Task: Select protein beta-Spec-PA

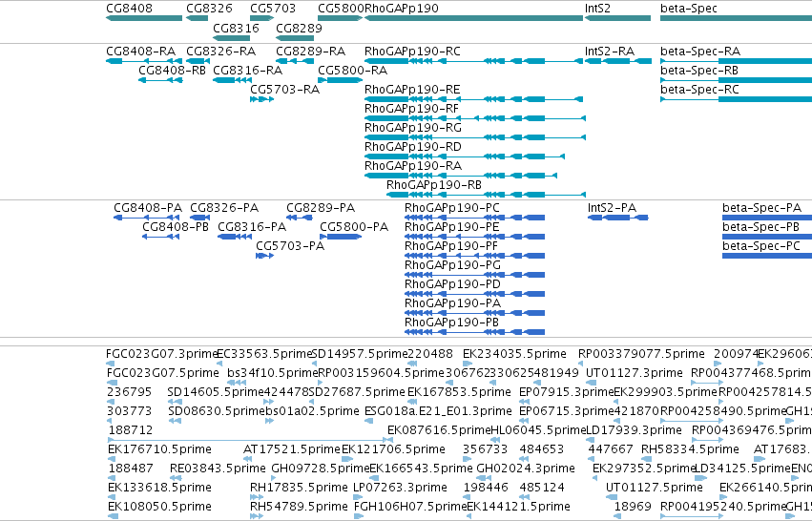Action: [x=761, y=208]
